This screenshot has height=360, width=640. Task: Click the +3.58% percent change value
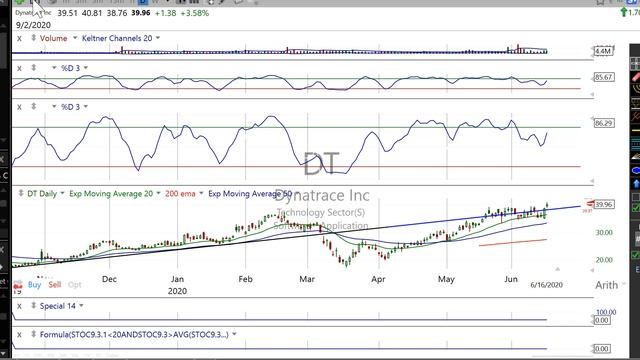[195, 13]
